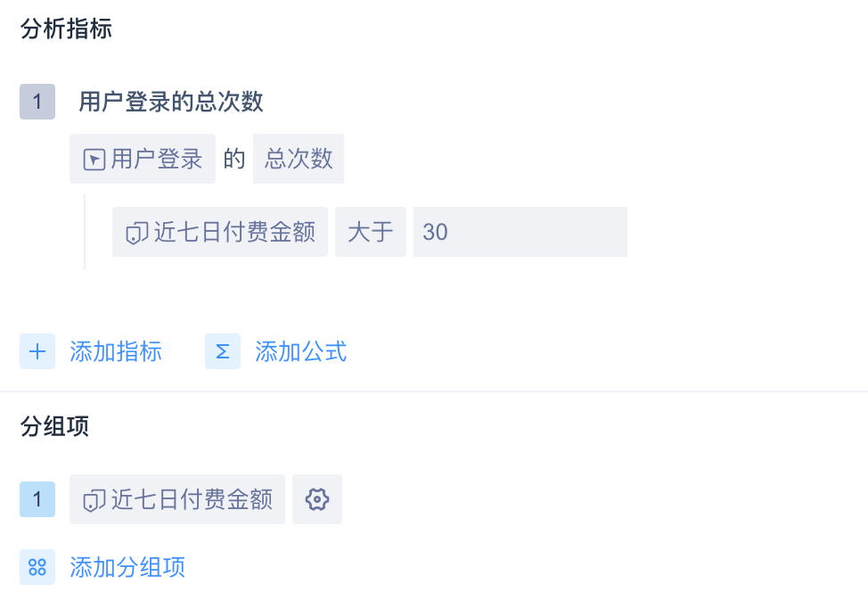Open the gear settings for the group item
868x609 pixels.
(317, 499)
